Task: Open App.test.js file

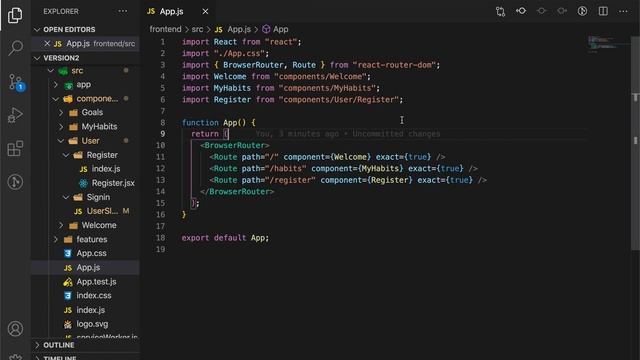Action: tap(96, 282)
